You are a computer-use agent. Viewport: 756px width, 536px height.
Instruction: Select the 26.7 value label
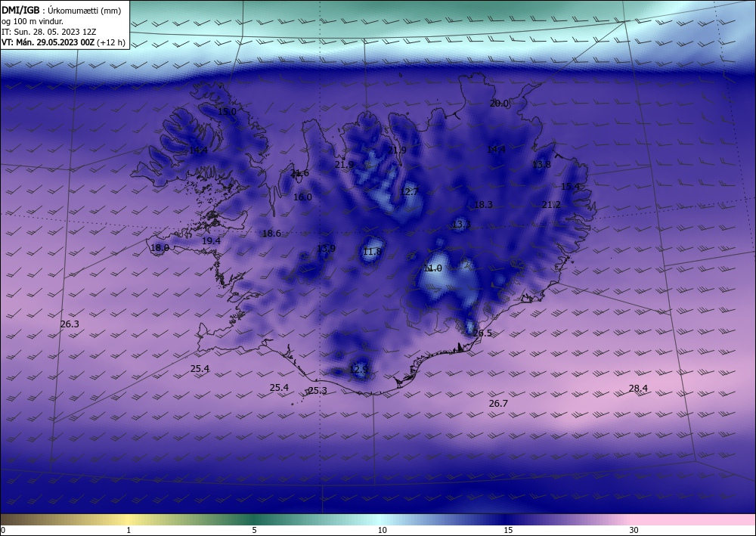click(x=498, y=404)
